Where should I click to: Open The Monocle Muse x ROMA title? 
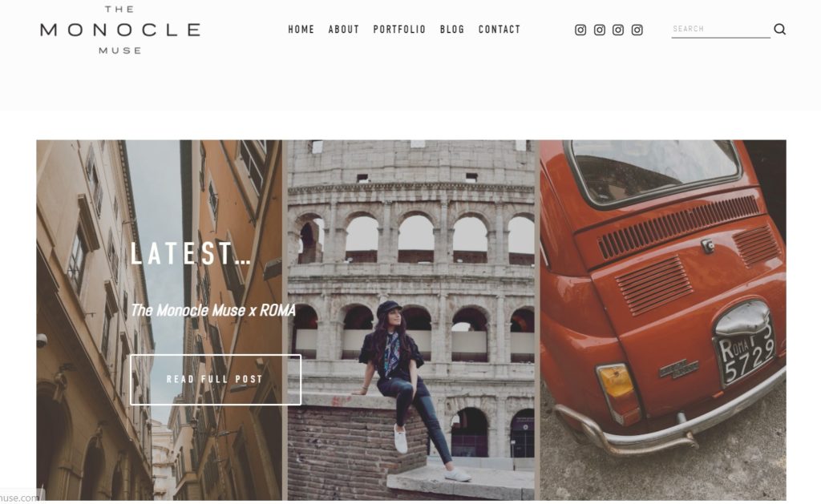212,310
